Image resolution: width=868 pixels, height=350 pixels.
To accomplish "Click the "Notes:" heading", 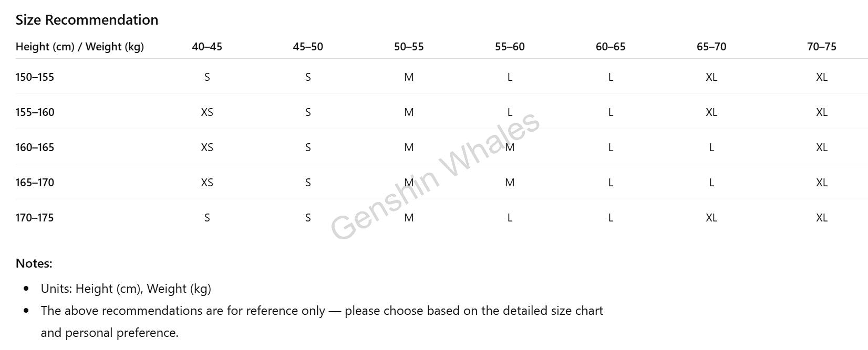I will click(x=34, y=263).
